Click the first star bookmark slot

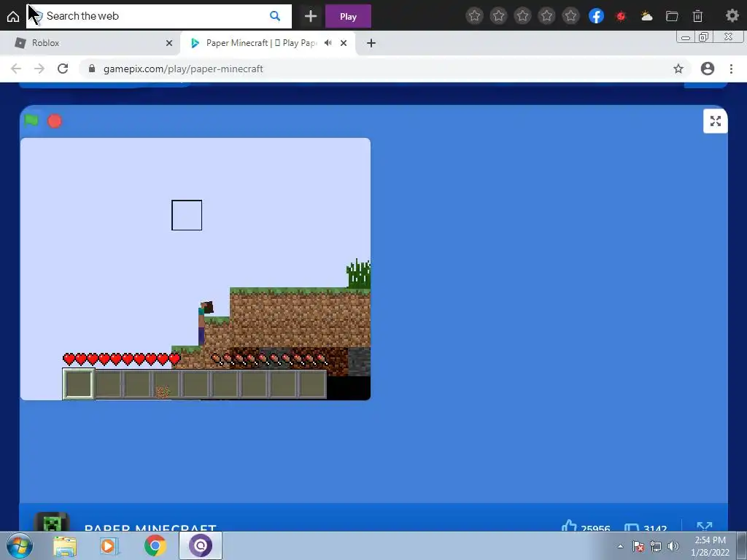(x=474, y=16)
